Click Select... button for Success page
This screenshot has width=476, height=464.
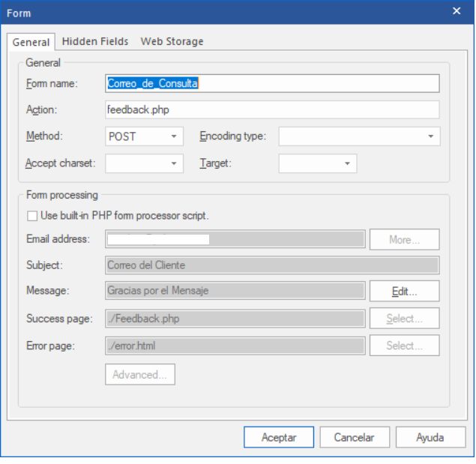click(404, 319)
